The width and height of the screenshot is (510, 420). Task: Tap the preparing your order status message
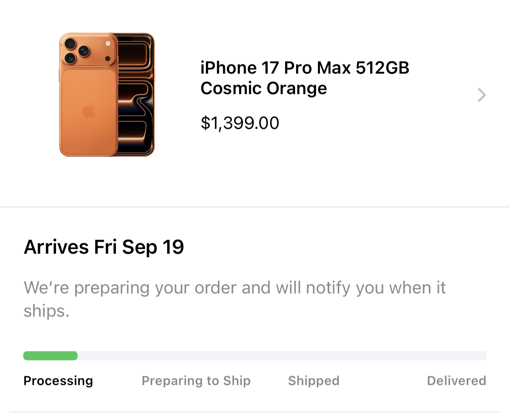234,299
